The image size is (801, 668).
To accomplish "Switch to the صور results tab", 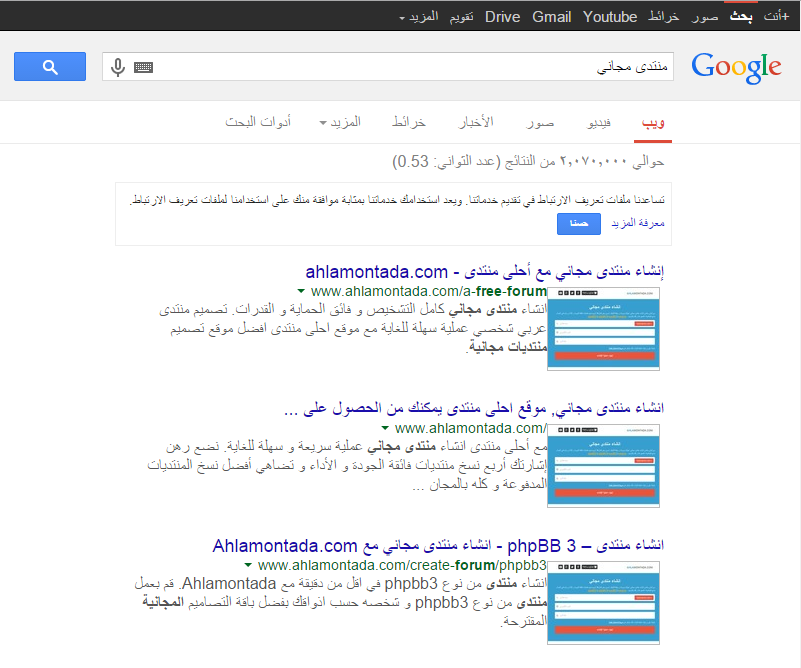I will [x=540, y=123].
